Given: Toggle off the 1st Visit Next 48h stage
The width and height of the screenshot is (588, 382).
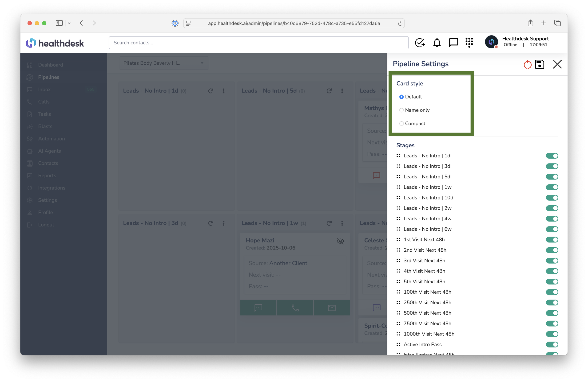Looking at the screenshot, I should pyautogui.click(x=552, y=240).
